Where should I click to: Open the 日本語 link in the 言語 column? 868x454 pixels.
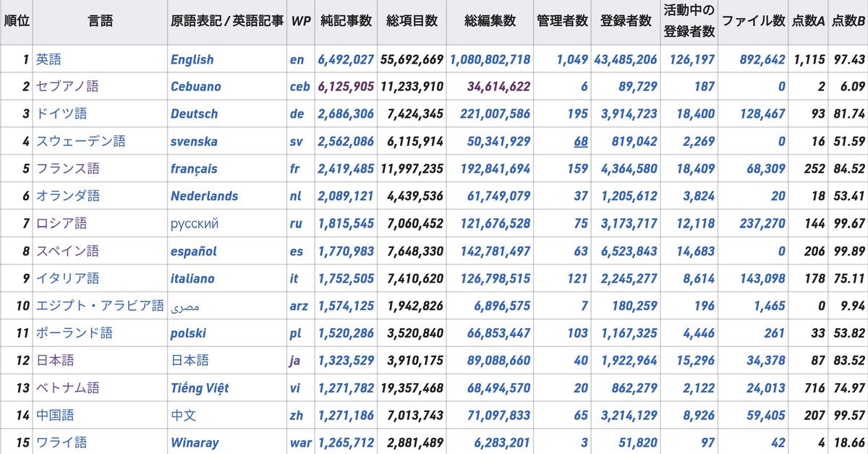pos(55,360)
